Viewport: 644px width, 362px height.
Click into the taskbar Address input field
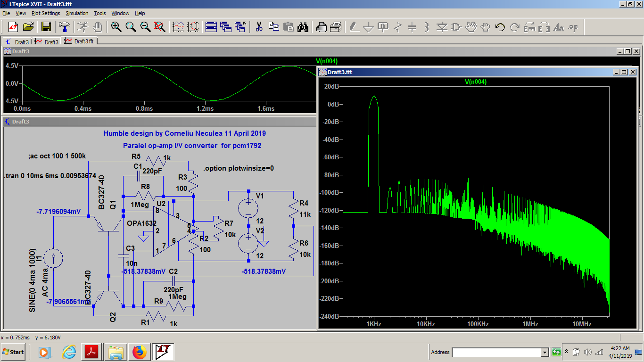(x=497, y=352)
